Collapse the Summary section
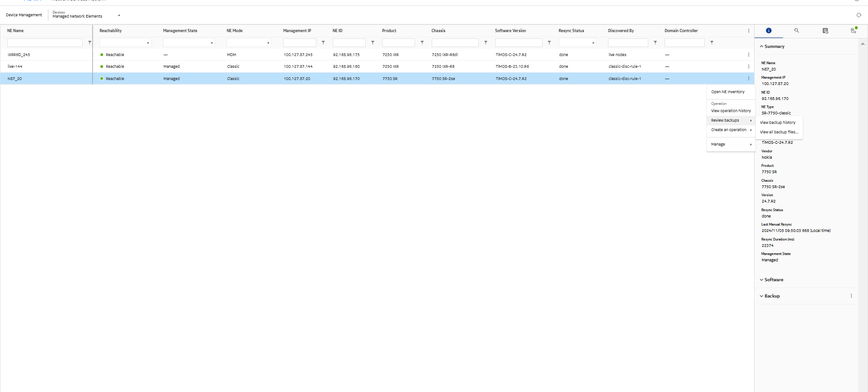The width and height of the screenshot is (868, 392). point(762,47)
